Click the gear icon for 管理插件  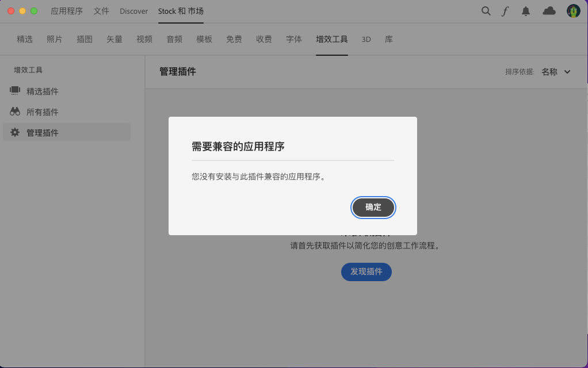point(14,132)
